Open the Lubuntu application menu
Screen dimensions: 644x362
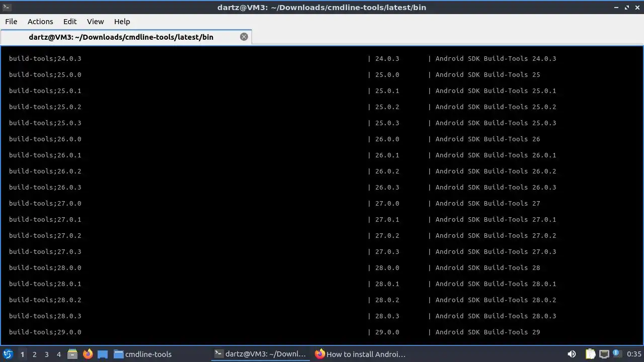point(8,354)
